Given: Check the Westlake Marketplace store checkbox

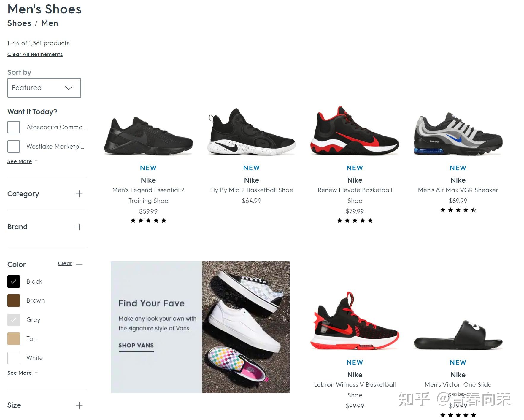Looking at the screenshot, I should pyautogui.click(x=14, y=147).
